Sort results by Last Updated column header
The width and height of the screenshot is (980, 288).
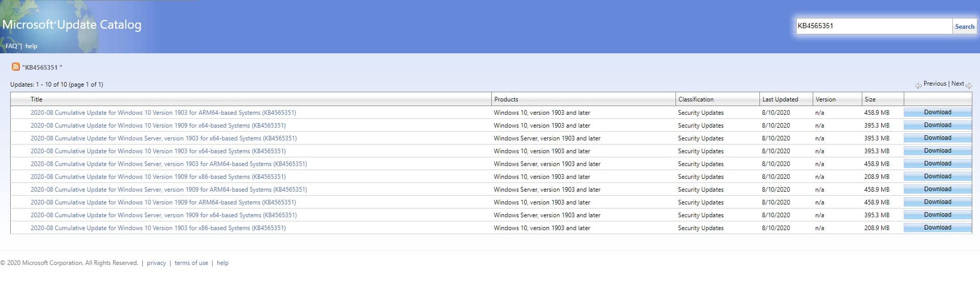click(780, 99)
